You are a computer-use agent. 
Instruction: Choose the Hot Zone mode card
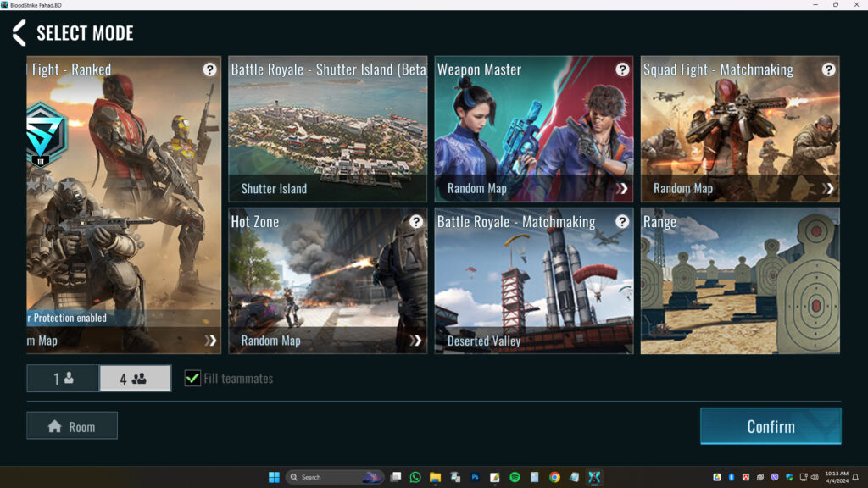[328, 281]
